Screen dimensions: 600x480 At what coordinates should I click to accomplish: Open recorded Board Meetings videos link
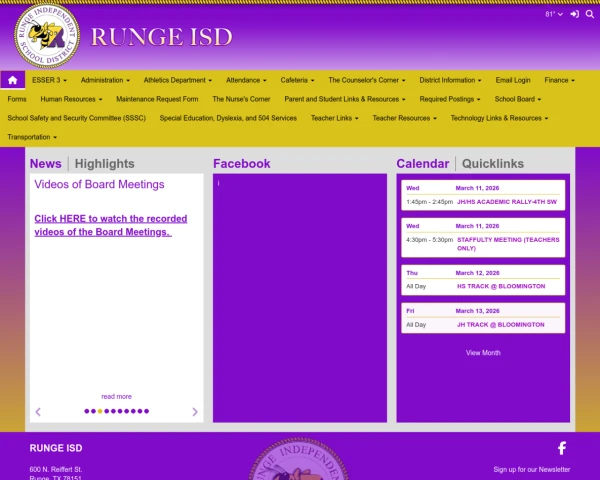(x=110, y=225)
